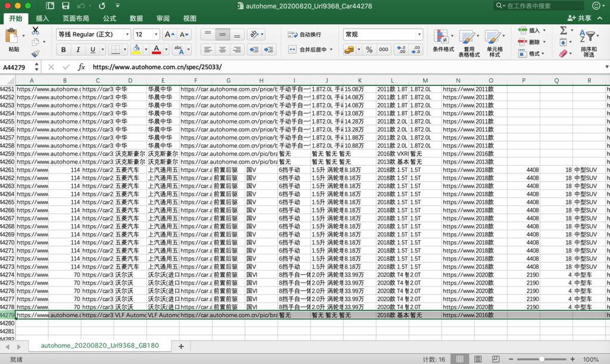610x364 pixels.
Task: Expand the formula bar chevron
Action: coord(606,67)
